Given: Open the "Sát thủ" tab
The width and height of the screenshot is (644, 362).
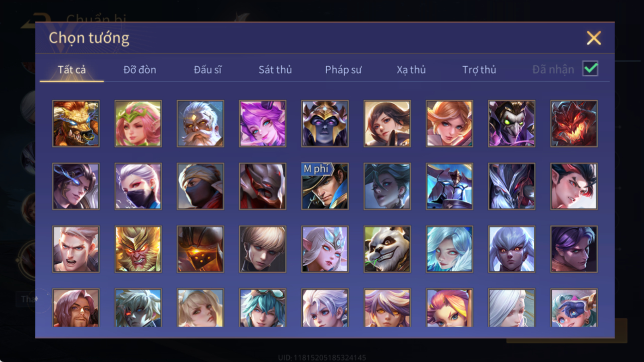Looking at the screenshot, I should (x=275, y=70).
